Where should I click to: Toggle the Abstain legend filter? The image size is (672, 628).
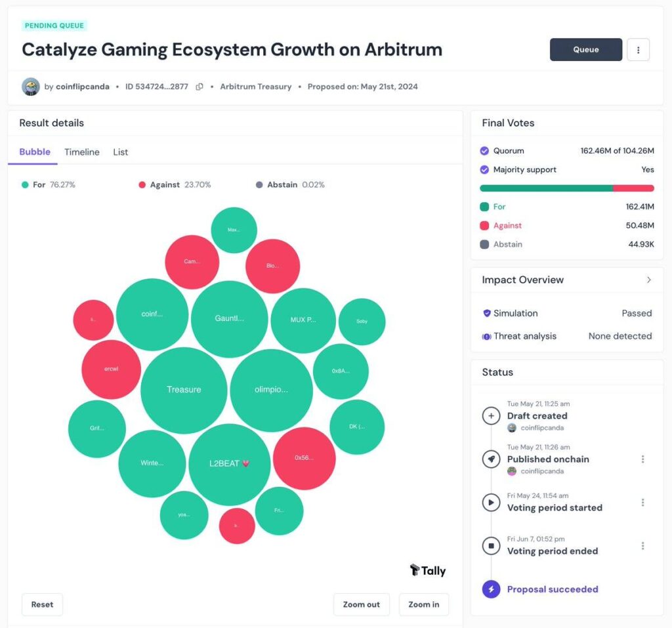[290, 185]
